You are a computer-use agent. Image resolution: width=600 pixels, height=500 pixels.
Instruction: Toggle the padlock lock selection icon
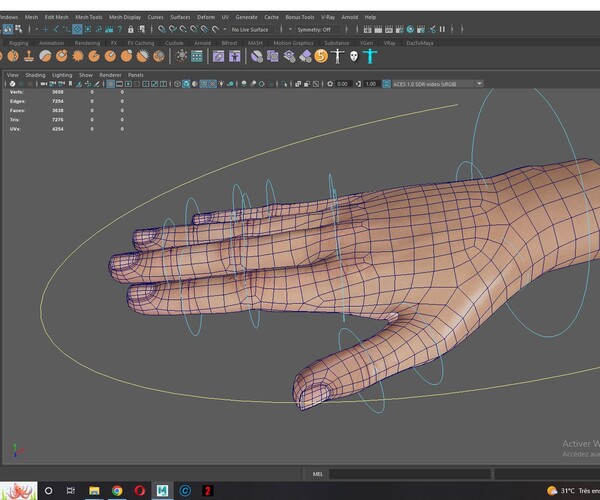click(x=130, y=29)
